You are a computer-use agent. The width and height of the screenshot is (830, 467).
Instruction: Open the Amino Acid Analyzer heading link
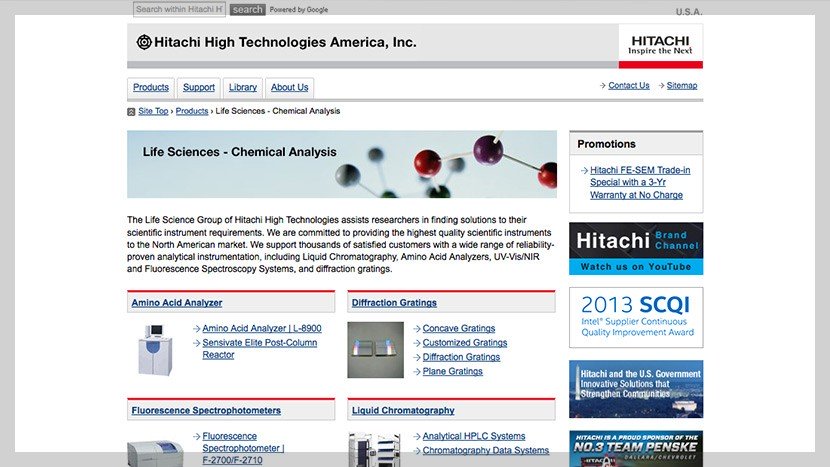[177, 303]
